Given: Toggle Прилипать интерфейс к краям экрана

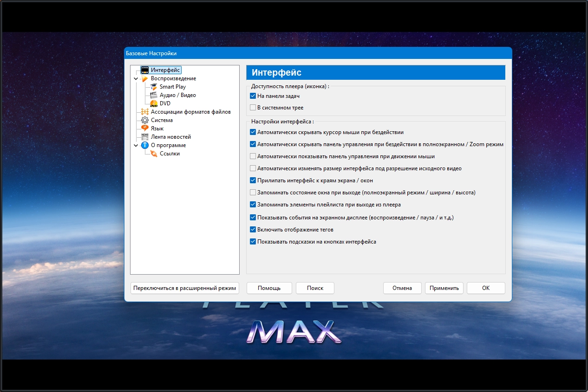Looking at the screenshot, I should point(253,180).
